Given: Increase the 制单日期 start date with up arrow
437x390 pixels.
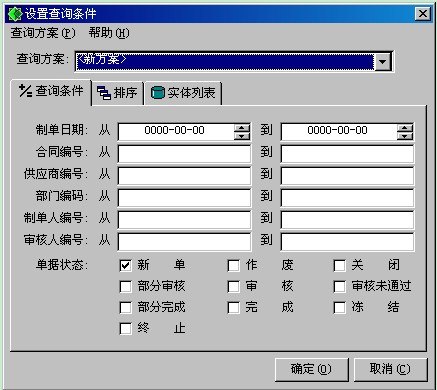Looking at the screenshot, I should coord(242,128).
